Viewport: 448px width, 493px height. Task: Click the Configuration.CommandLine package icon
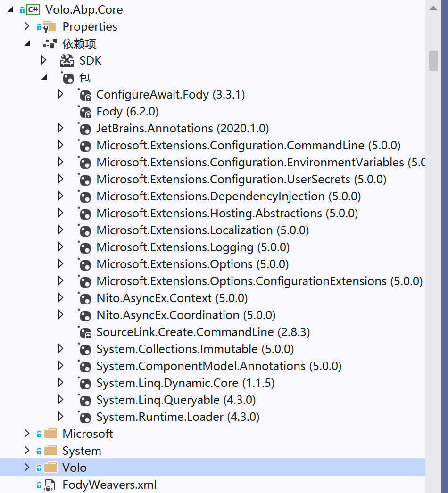(x=84, y=146)
